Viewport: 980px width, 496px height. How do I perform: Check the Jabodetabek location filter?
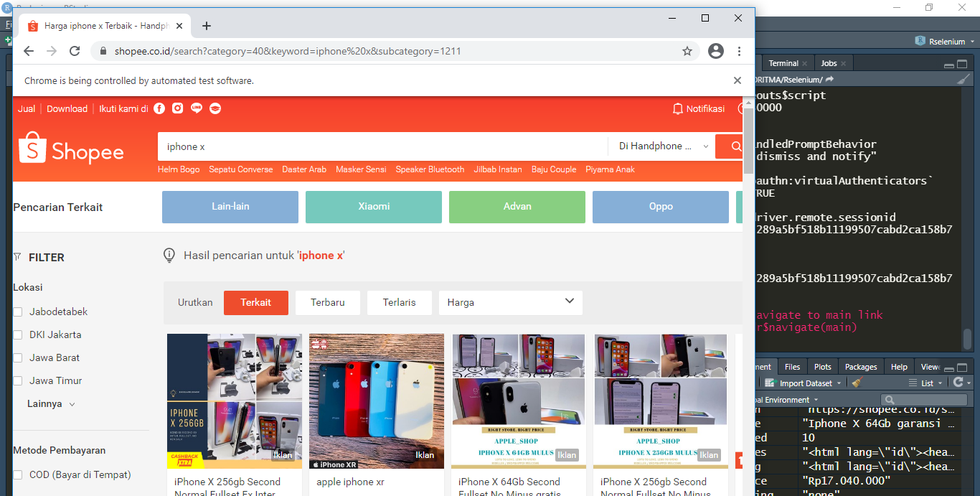pos(18,312)
